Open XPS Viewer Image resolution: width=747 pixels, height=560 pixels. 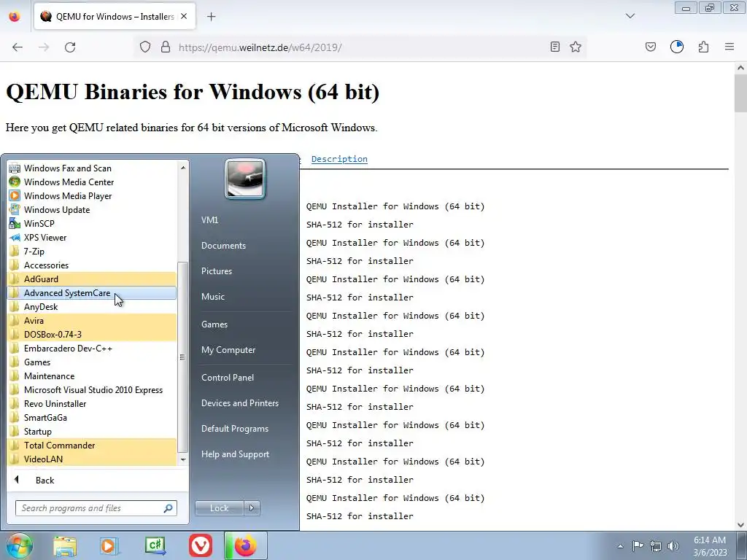92,237
